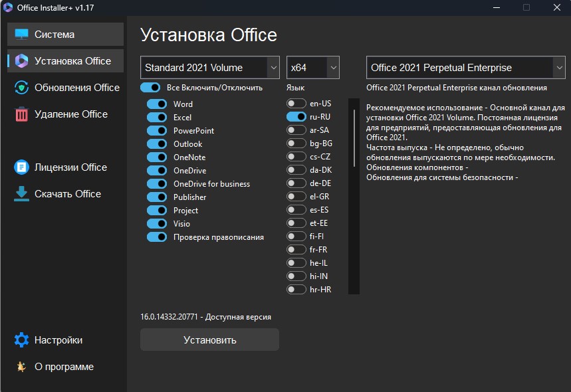The image size is (571, 392).
Task: Click the Установить button
Action: 210,340
